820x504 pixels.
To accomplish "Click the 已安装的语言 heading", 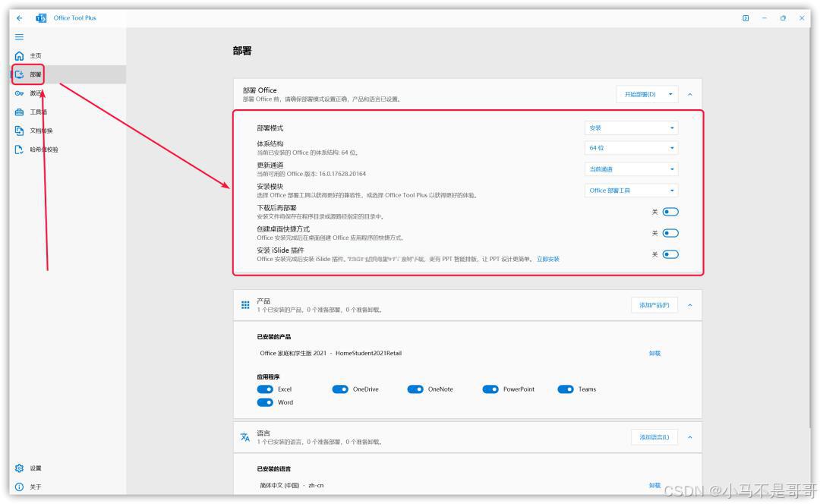I will click(x=274, y=469).
